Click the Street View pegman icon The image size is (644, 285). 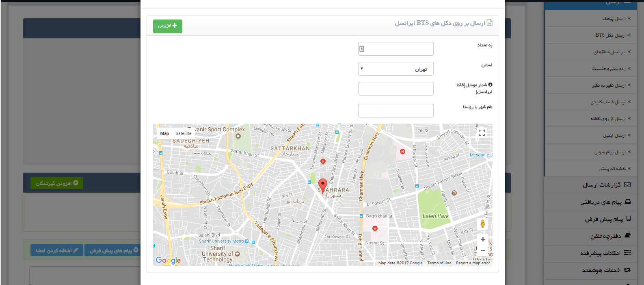483,224
